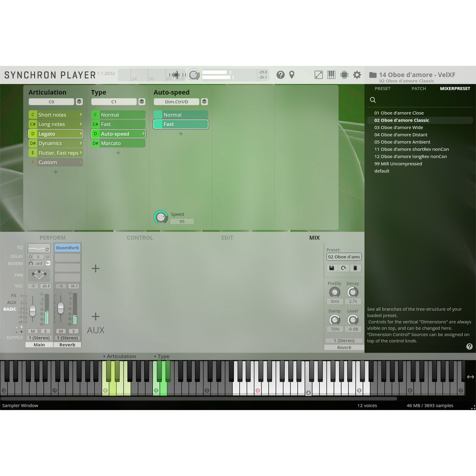Click the Main channel volume fader
This screenshot has height=476, width=476.
pyautogui.click(x=33, y=310)
